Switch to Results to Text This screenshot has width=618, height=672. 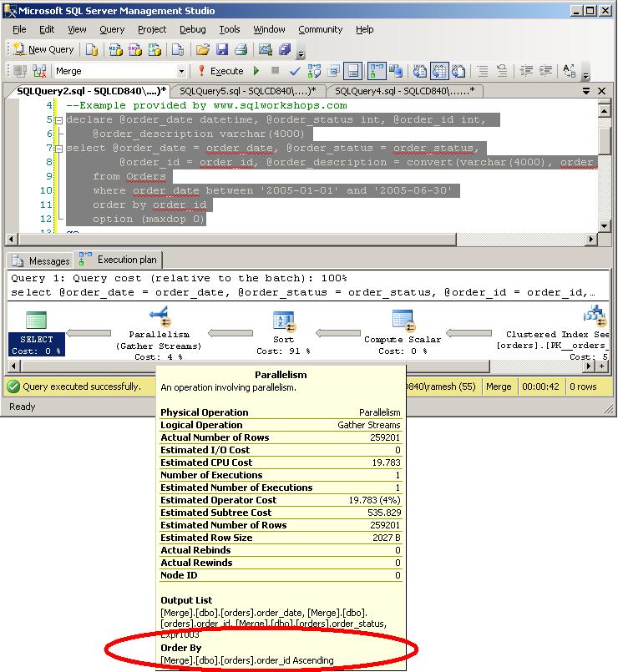point(420,71)
